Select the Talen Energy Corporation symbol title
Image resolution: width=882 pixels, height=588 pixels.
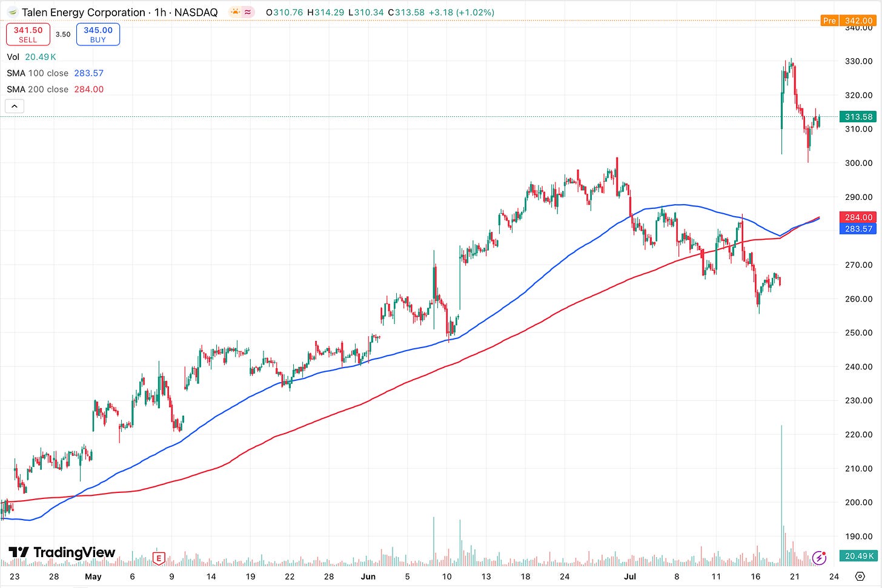84,12
